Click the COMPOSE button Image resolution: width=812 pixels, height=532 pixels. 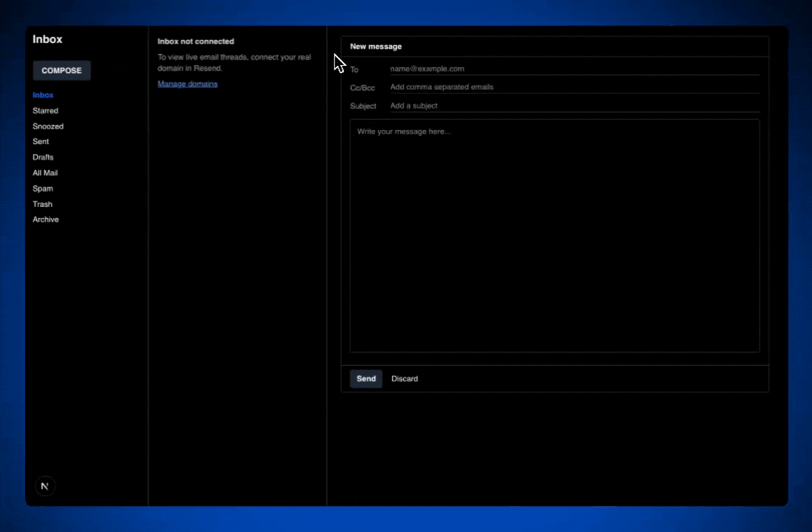click(61, 70)
